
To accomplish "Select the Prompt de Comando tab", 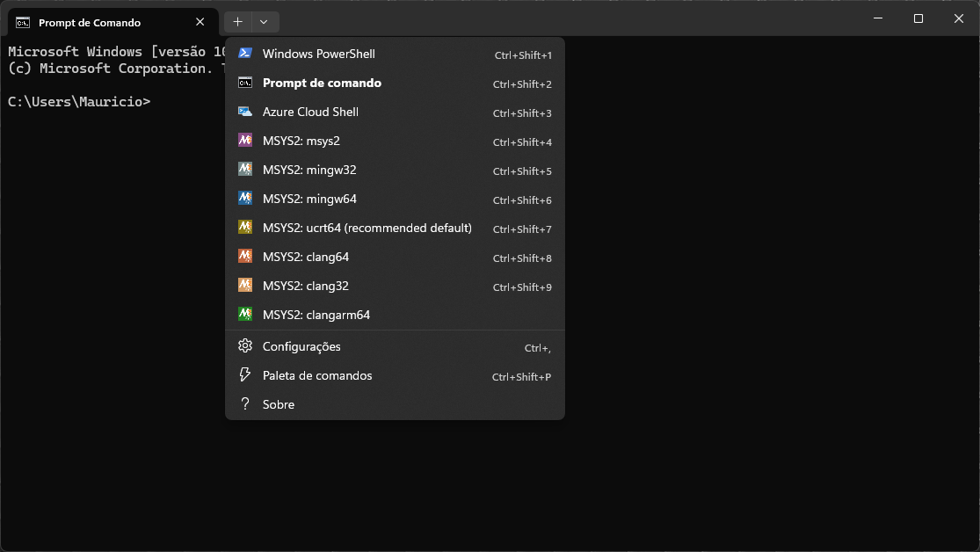I will pyautogui.click(x=97, y=23).
